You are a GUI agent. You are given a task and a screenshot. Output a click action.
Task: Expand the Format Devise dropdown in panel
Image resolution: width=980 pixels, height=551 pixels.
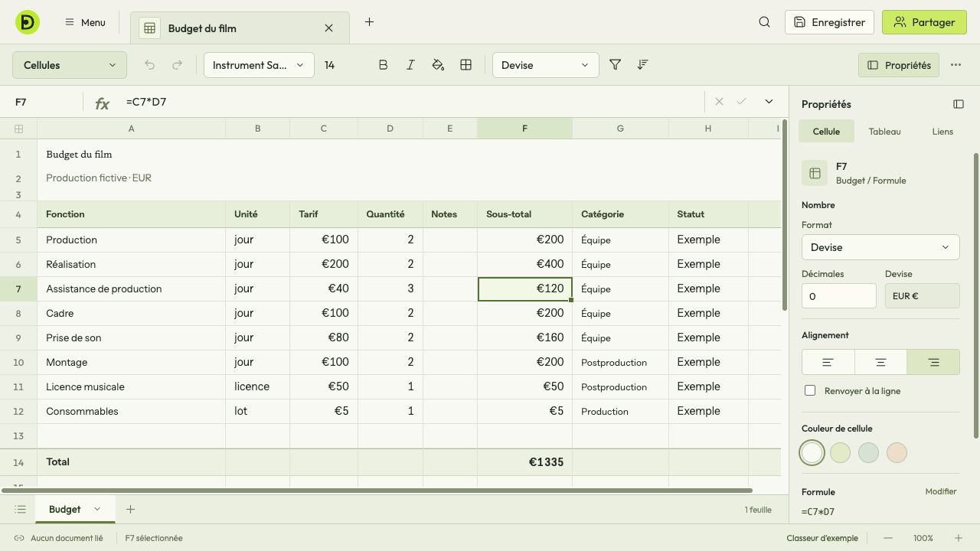pyautogui.click(x=880, y=247)
